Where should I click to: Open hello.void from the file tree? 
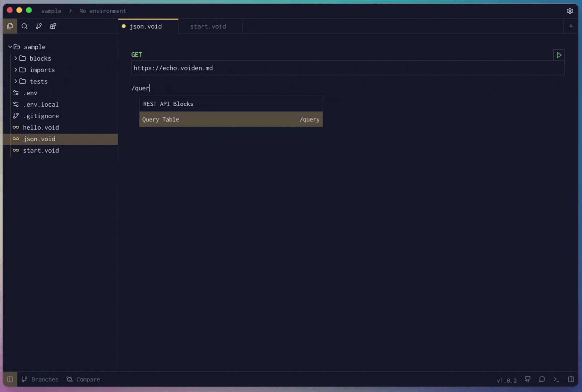point(41,127)
